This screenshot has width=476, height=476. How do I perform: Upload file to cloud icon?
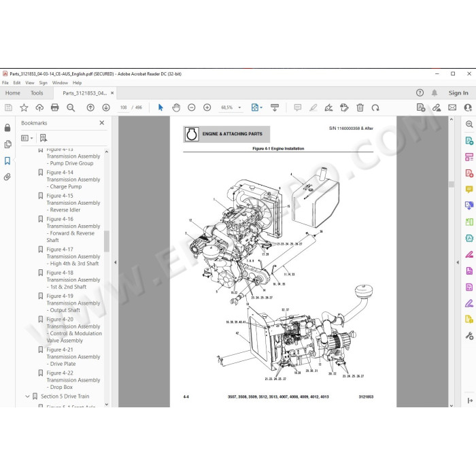click(x=39, y=107)
